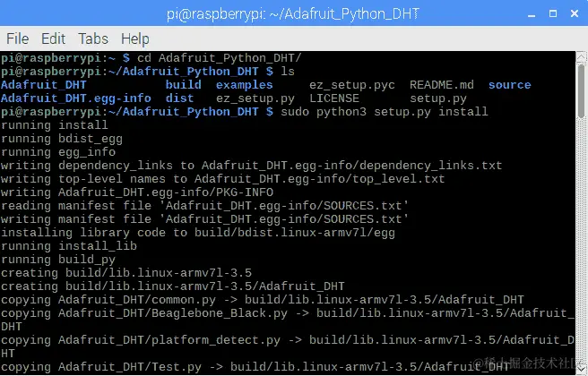Click the 'writing manifest file' line
This screenshot has height=376, width=588.
(204, 219)
